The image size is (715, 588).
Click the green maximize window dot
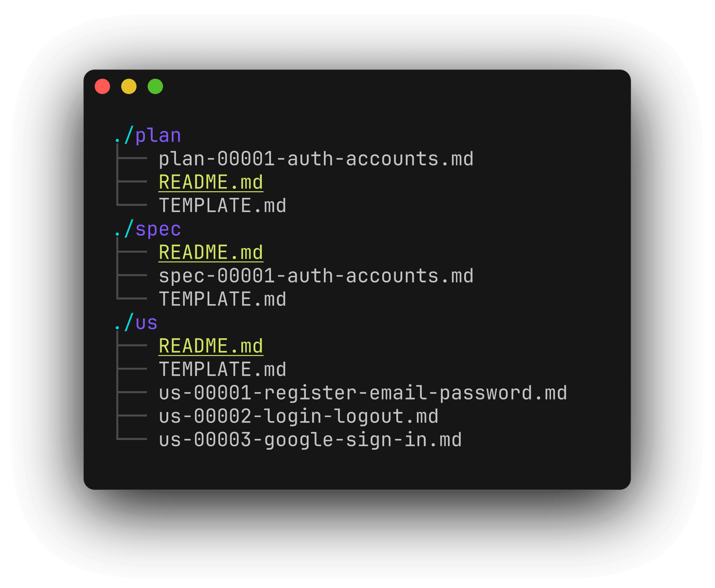tap(155, 86)
